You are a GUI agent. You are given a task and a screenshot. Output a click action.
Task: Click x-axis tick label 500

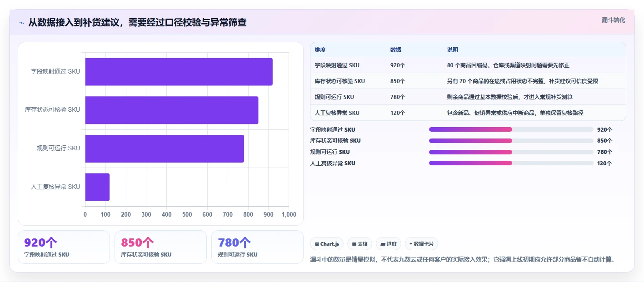pos(187,215)
